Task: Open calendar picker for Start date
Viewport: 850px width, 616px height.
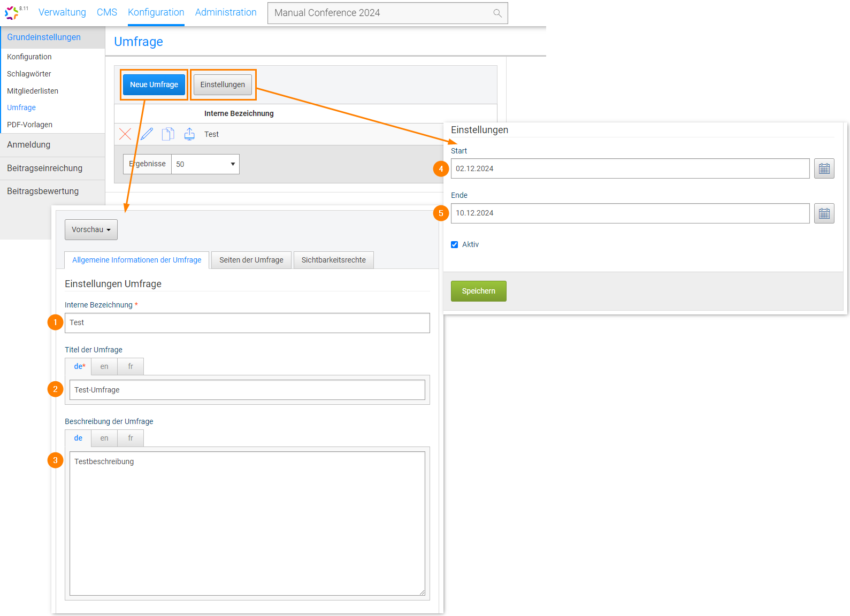Action: [x=824, y=169]
